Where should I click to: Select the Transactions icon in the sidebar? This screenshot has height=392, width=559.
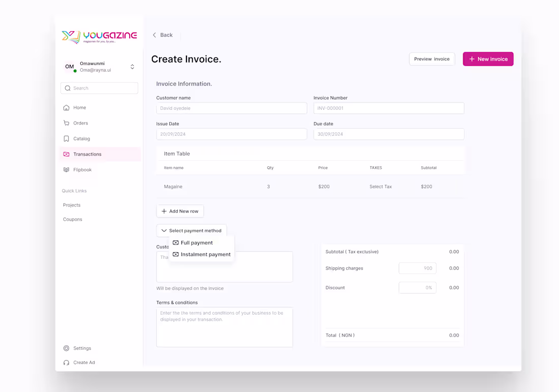pyautogui.click(x=66, y=154)
